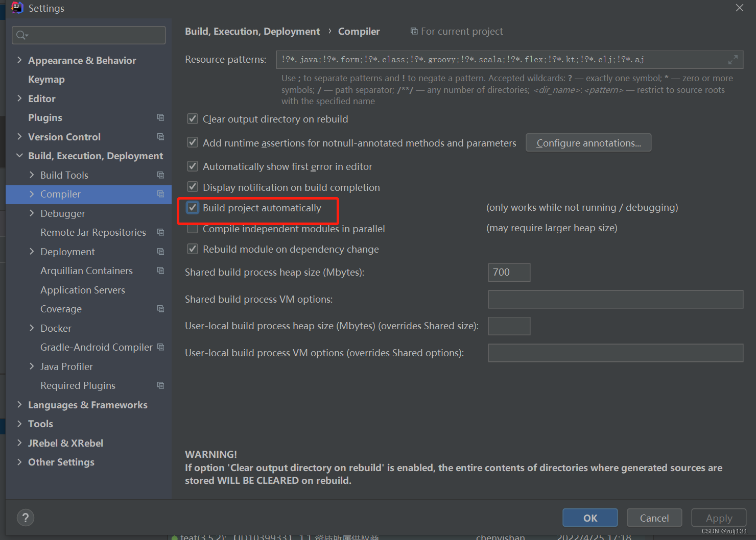Click the Cancel button

(x=654, y=518)
